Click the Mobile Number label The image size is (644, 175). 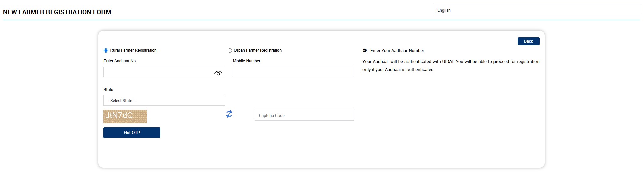coord(247,61)
